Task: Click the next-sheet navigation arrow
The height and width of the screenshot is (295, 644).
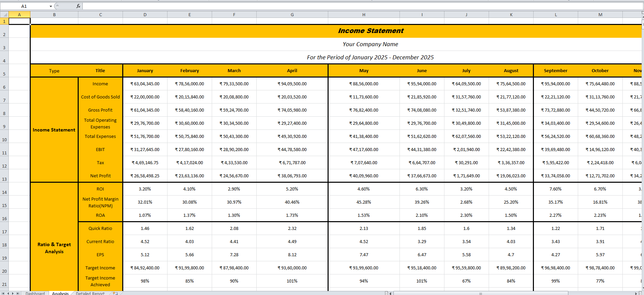Action: point(13,293)
